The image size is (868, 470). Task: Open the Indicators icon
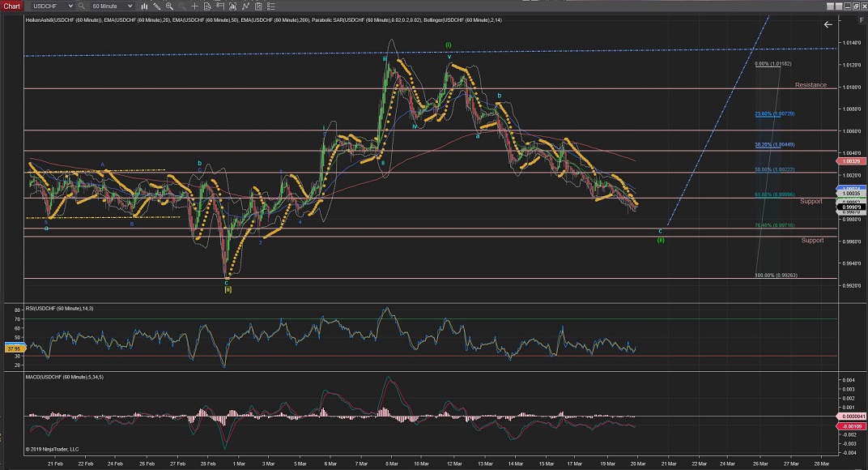(x=232, y=6)
